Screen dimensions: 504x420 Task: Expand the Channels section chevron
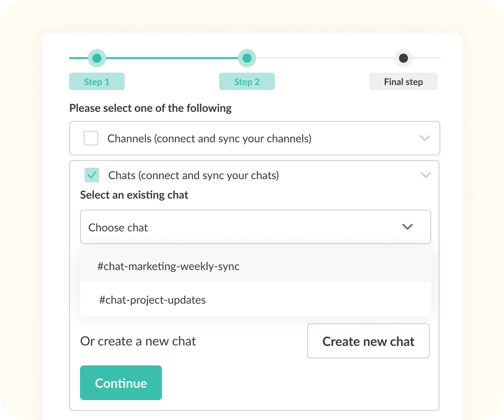pyautogui.click(x=425, y=138)
